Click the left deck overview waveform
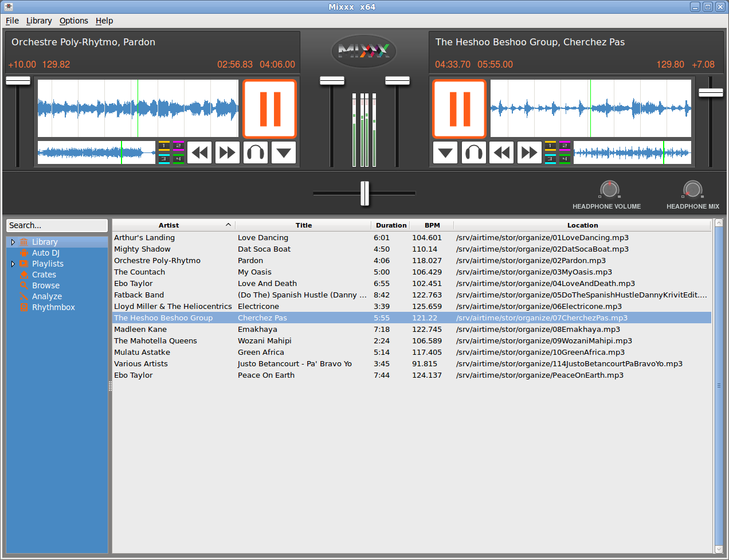The image size is (729, 560). pyautogui.click(x=97, y=152)
